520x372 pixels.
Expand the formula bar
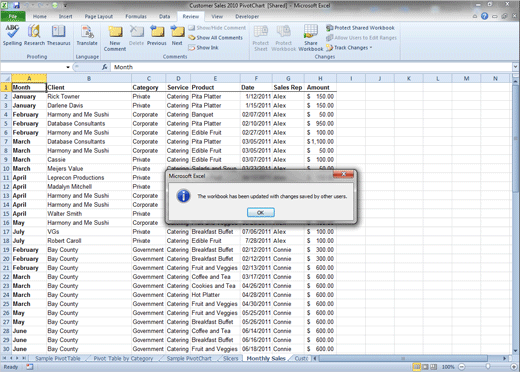[x=515, y=67]
